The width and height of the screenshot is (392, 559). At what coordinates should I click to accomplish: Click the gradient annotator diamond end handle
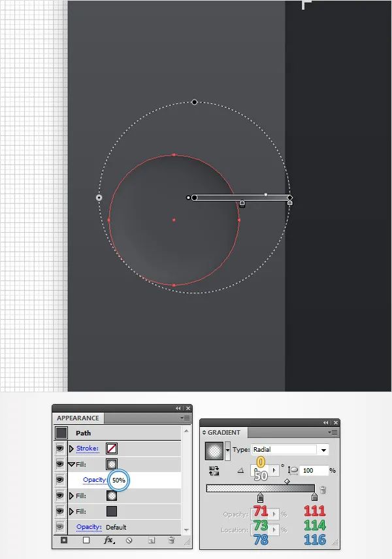(290, 197)
